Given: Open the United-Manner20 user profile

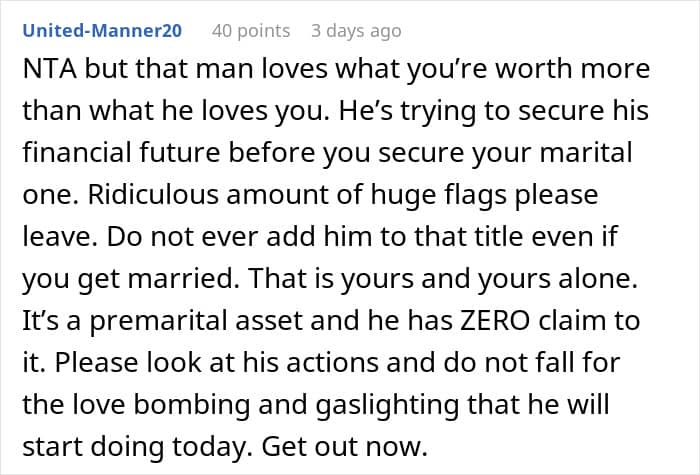Looking at the screenshot, I should 102,31.
